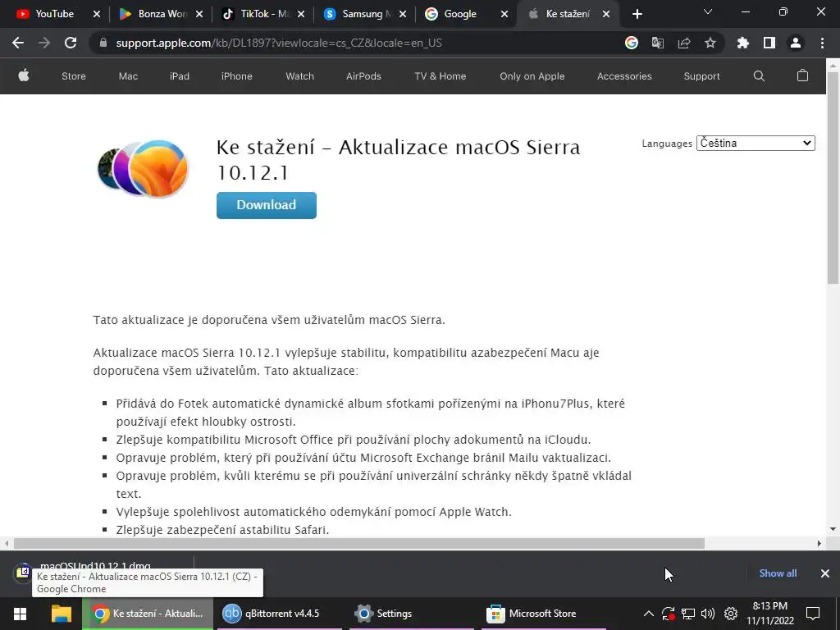
Task: Open the Extensions puzzle icon
Action: pos(743,43)
